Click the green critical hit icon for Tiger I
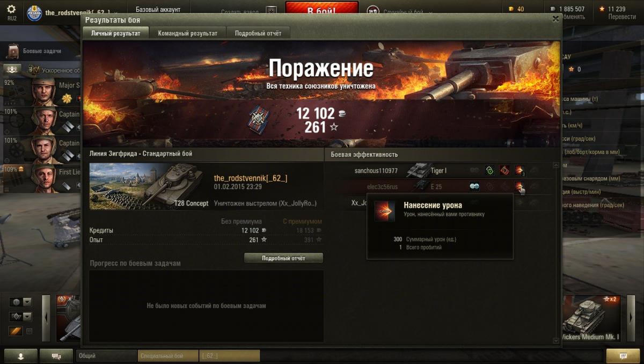Image resolution: width=644 pixels, height=364 pixels. pos(489,171)
